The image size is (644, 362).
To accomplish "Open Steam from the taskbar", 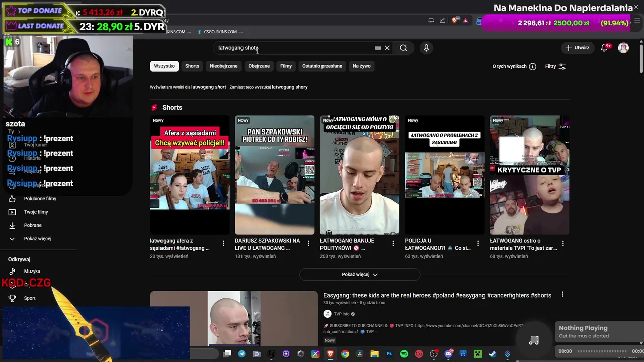I will click(x=492, y=354).
